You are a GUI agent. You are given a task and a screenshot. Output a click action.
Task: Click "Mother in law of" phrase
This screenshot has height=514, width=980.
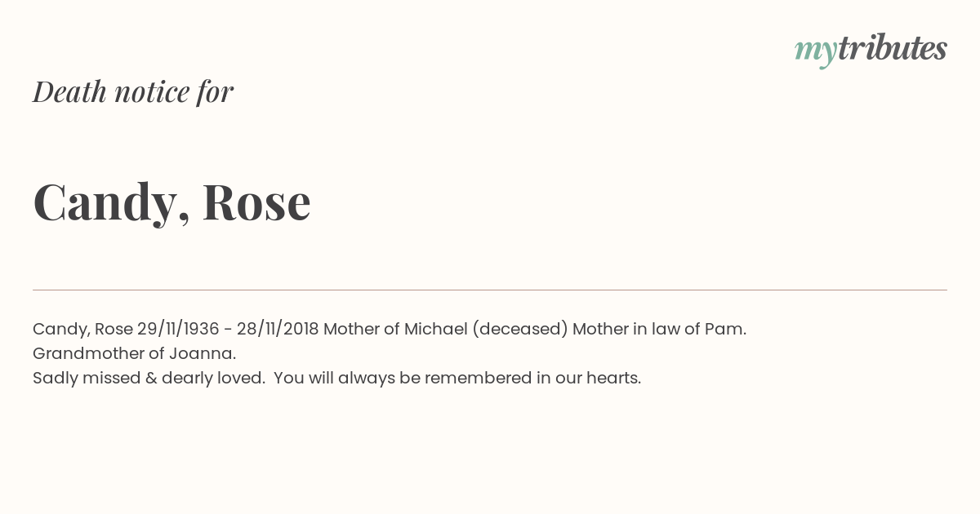pos(635,329)
